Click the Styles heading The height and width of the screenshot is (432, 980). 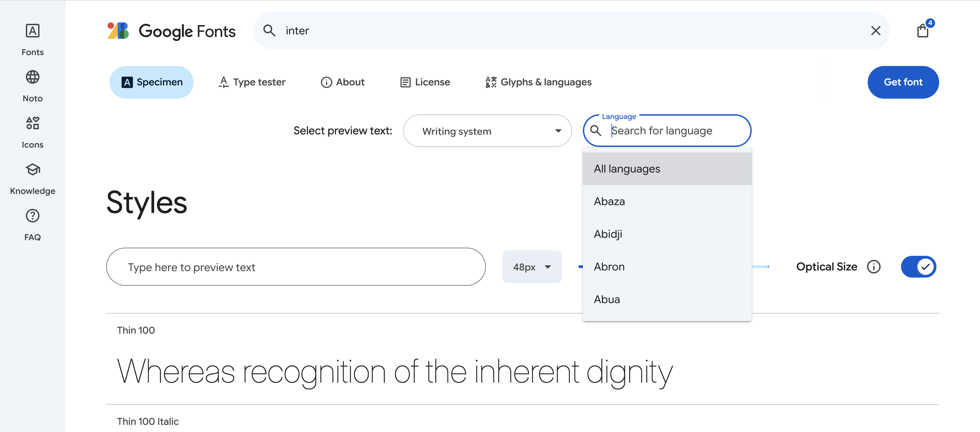click(146, 203)
